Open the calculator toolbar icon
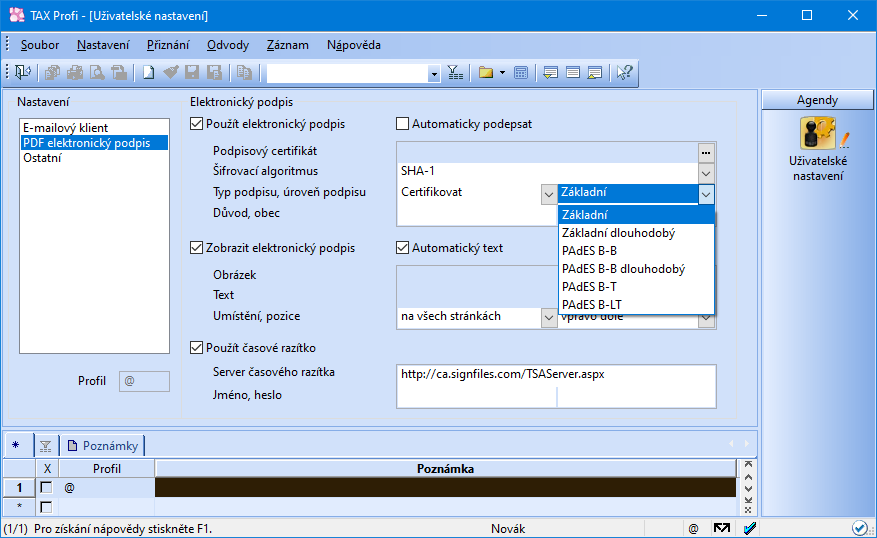The image size is (877, 538). [521, 73]
